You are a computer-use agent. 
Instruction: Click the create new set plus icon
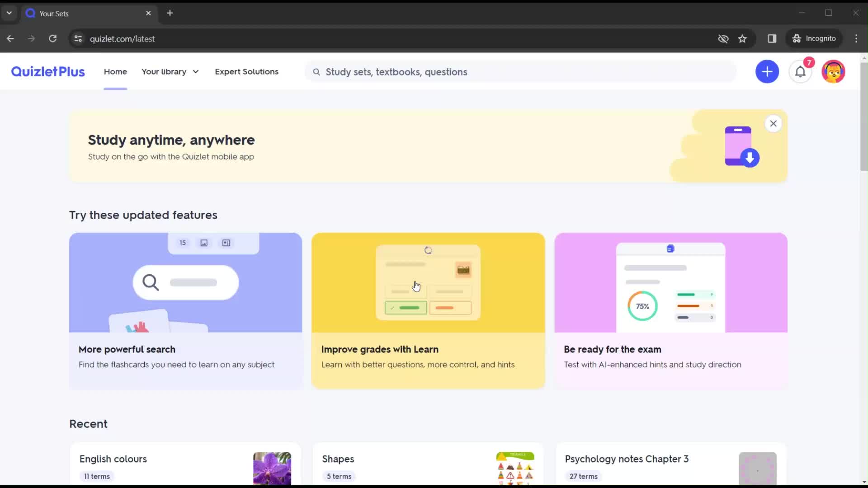pyautogui.click(x=767, y=71)
